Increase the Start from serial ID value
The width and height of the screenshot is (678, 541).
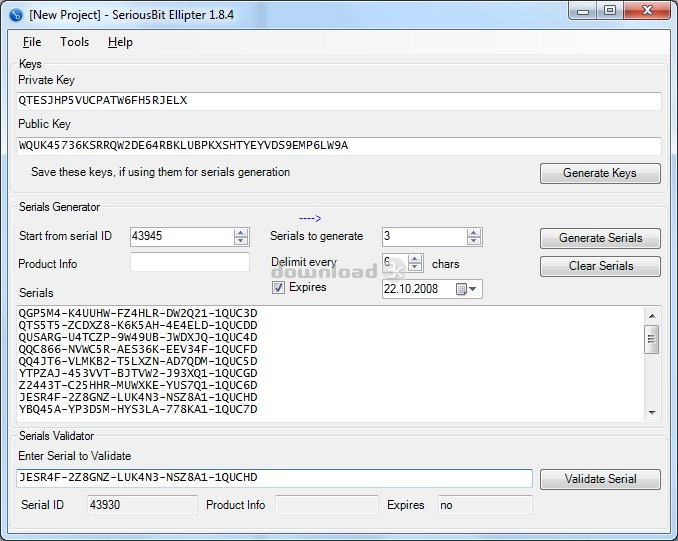click(240, 233)
